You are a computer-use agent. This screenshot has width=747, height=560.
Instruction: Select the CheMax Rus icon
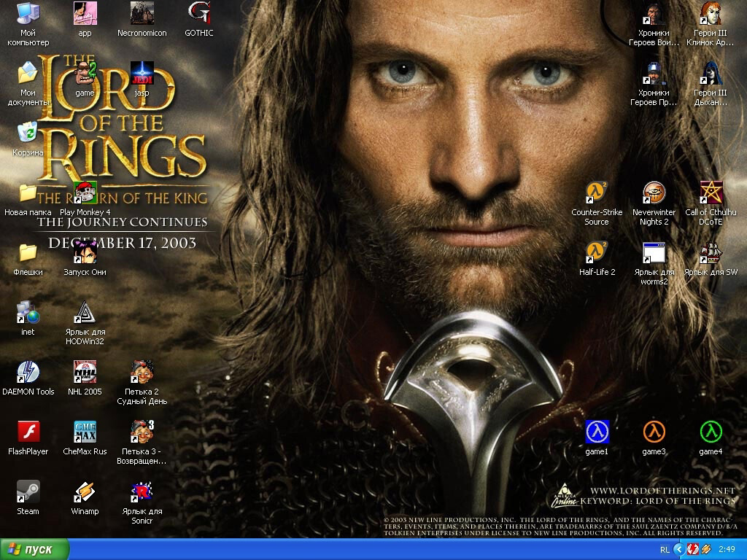click(85, 432)
